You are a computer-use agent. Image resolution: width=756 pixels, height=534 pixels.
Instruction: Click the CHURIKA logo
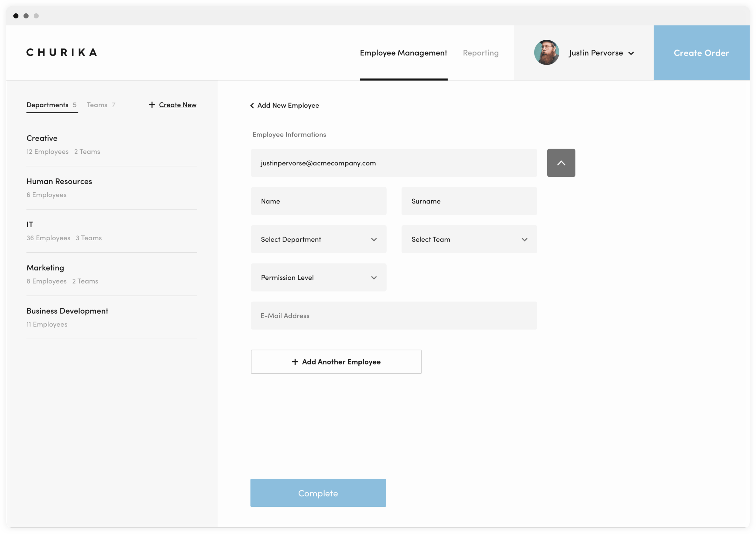(x=62, y=52)
